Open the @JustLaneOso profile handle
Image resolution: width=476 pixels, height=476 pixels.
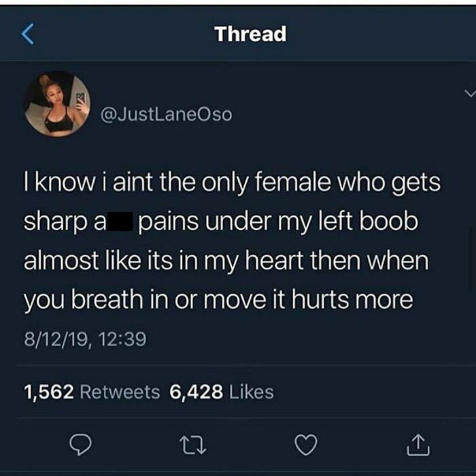[x=166, y=114]
